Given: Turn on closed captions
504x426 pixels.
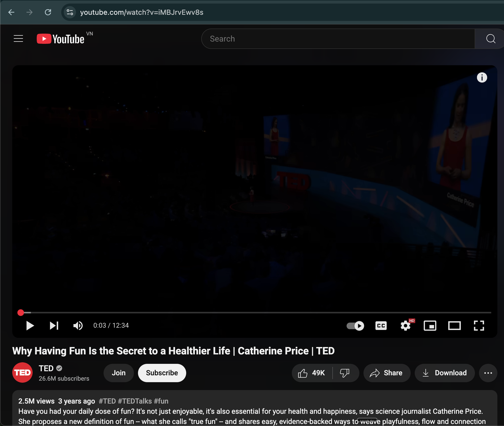Looking at the screenshot, I should coord(381,326).
